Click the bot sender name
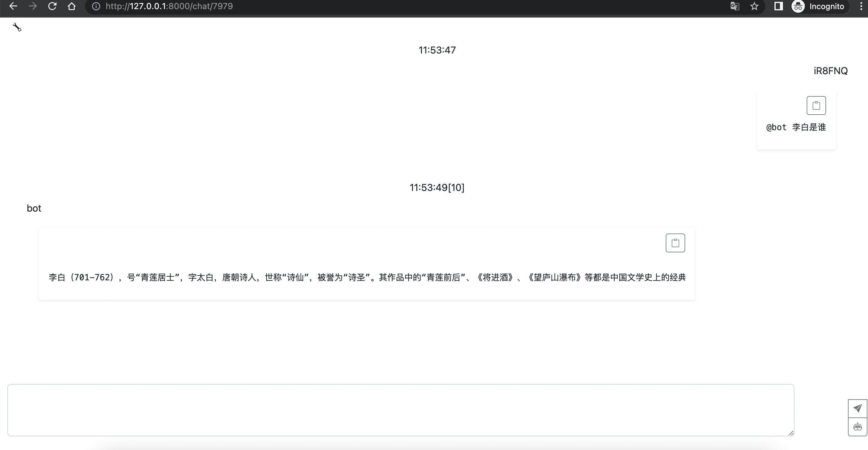Screen dimensions: 868x450 coord(34,208)
